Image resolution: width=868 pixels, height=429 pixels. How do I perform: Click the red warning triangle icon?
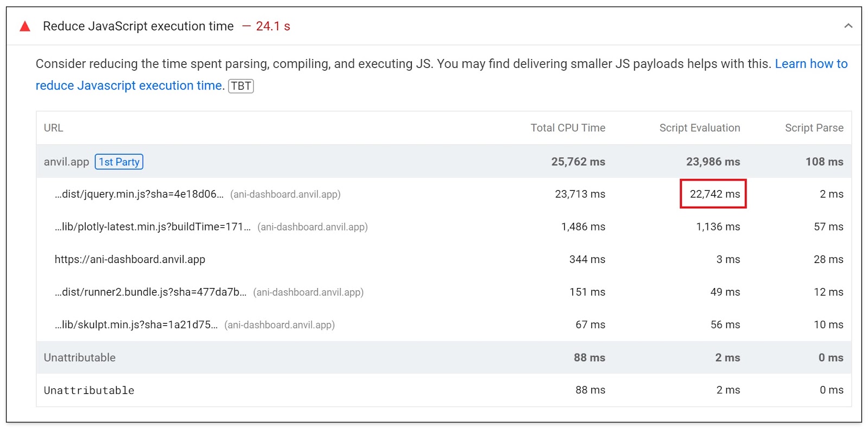[25, 27]
